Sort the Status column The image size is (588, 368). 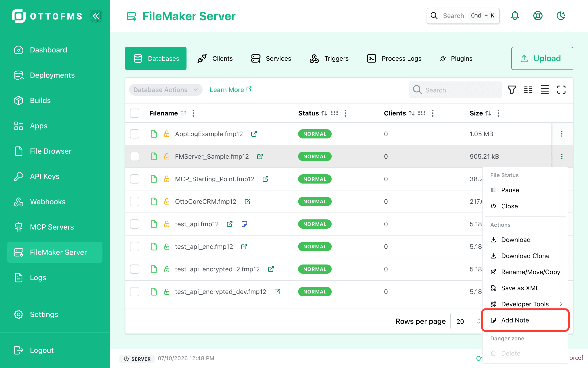click(x=324, y=113)
